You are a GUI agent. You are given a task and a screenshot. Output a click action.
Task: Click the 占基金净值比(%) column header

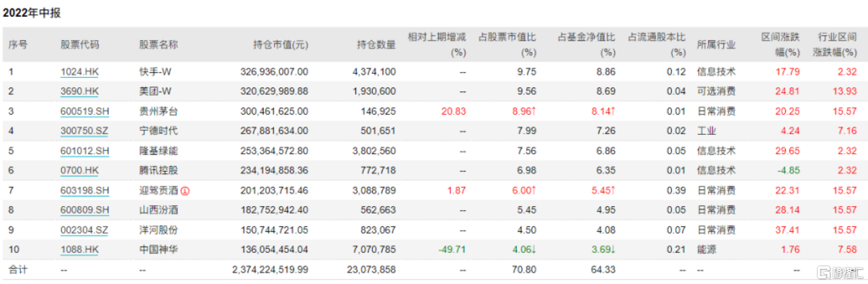[586, 44]
